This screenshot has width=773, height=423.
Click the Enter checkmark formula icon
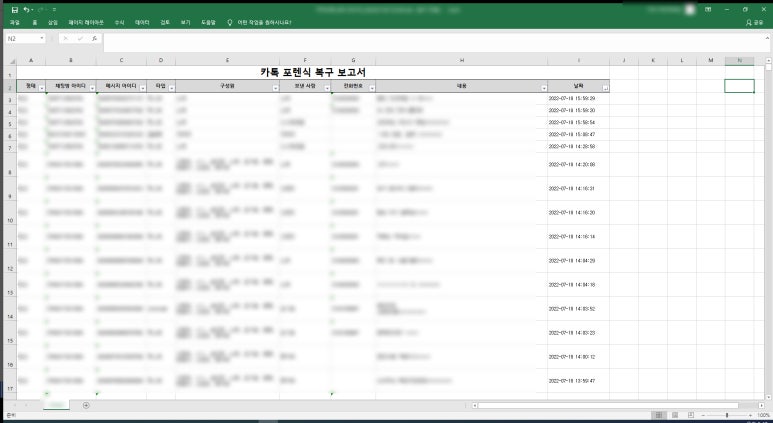pyautogui.click(x=80, y=38)
